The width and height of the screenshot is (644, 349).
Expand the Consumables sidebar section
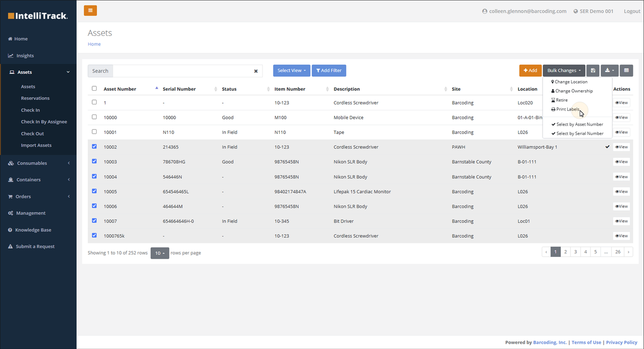39,163
